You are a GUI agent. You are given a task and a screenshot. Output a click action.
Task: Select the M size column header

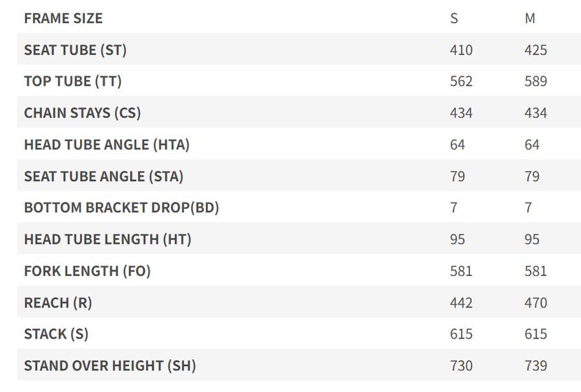tap(530, 18)
